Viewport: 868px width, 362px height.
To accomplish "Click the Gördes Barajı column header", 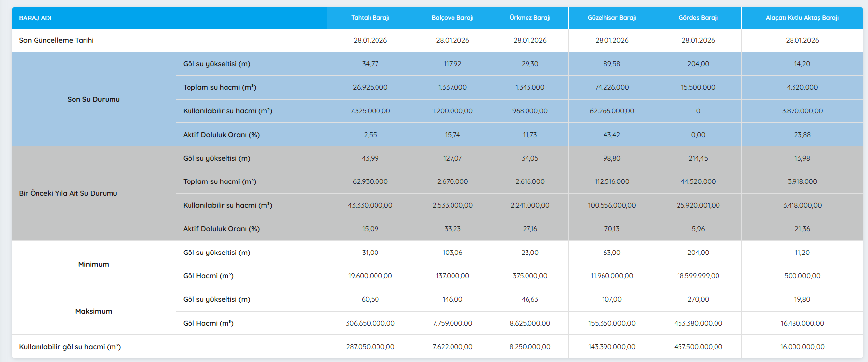I will [x=698, y=18].
